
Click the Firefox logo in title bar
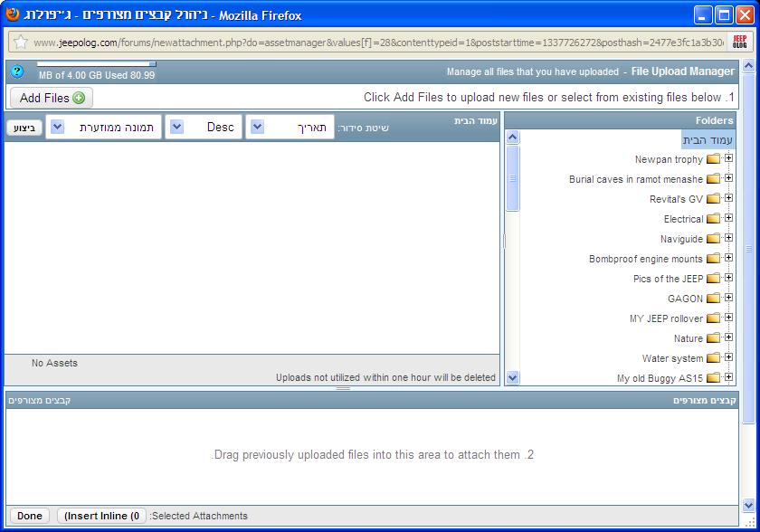13,15
